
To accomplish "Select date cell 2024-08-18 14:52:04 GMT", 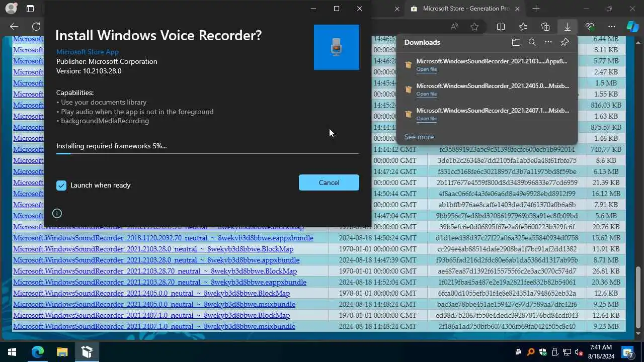I will point(378,282).
